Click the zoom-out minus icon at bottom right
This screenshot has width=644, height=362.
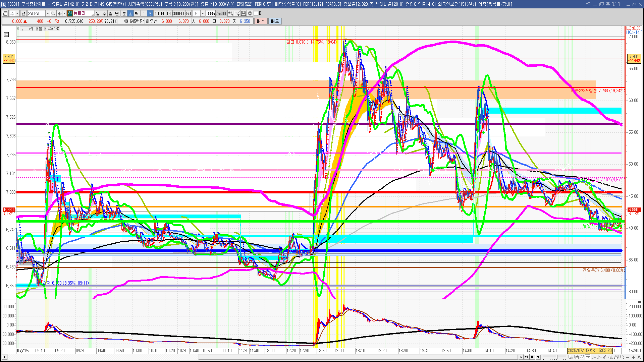coord(628,357)
